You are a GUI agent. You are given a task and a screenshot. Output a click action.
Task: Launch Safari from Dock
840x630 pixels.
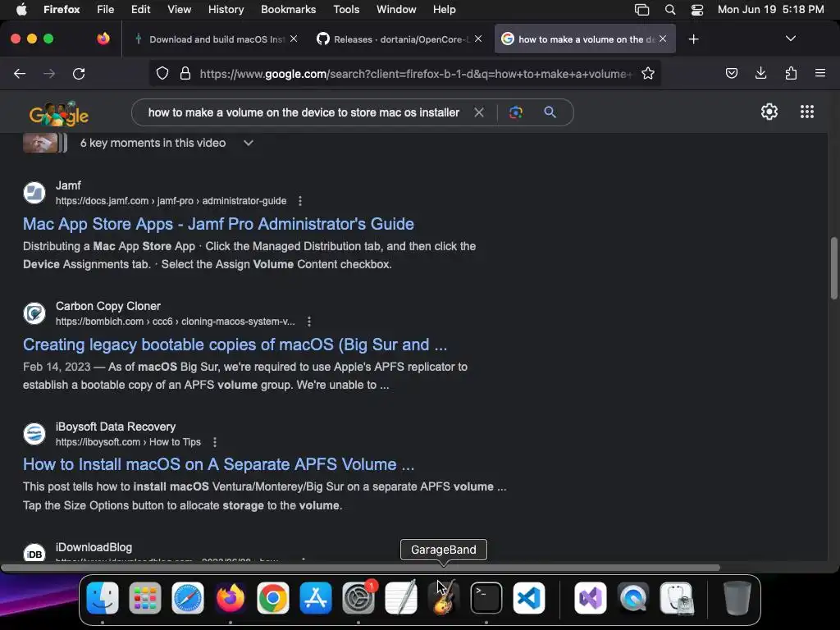[188, 598]
